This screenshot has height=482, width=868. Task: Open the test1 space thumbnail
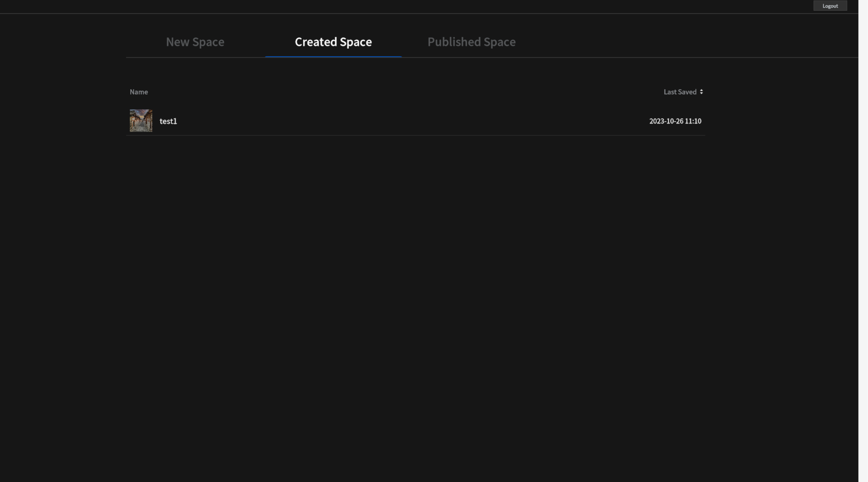(x=141, y=120)
